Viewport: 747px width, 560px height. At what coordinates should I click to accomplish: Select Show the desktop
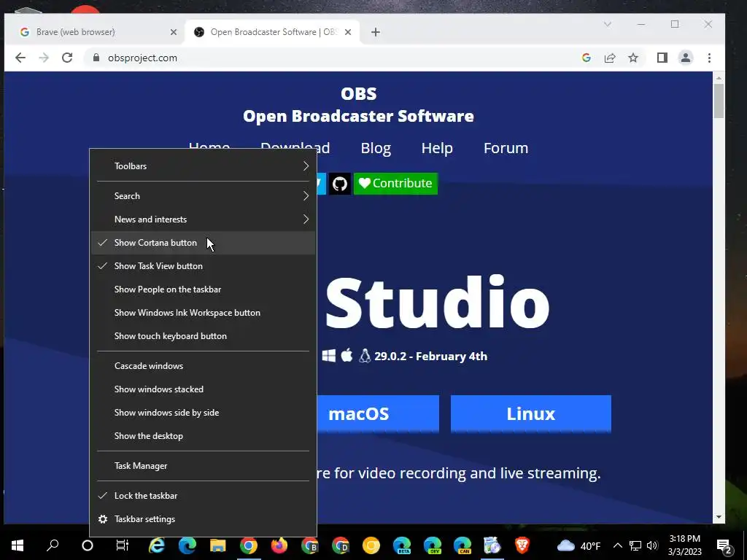click(203, 436)
